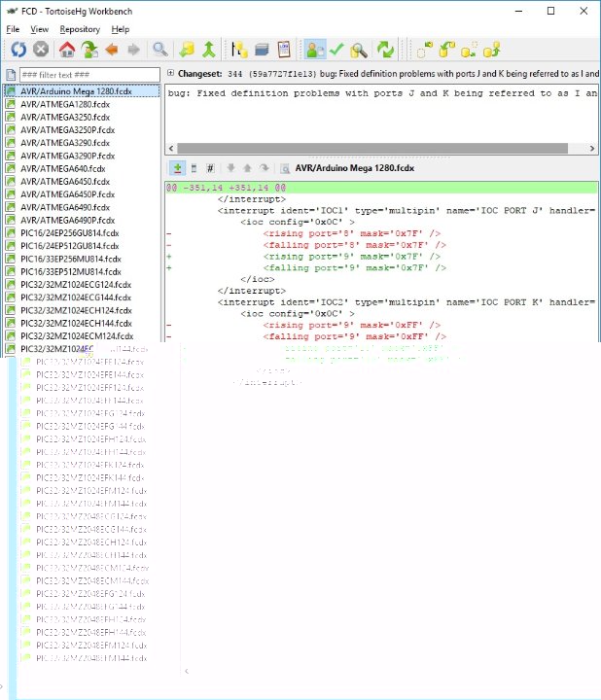Click the filter text input field
This screenshot has width=601, height=700.
(x=89, y=75)
